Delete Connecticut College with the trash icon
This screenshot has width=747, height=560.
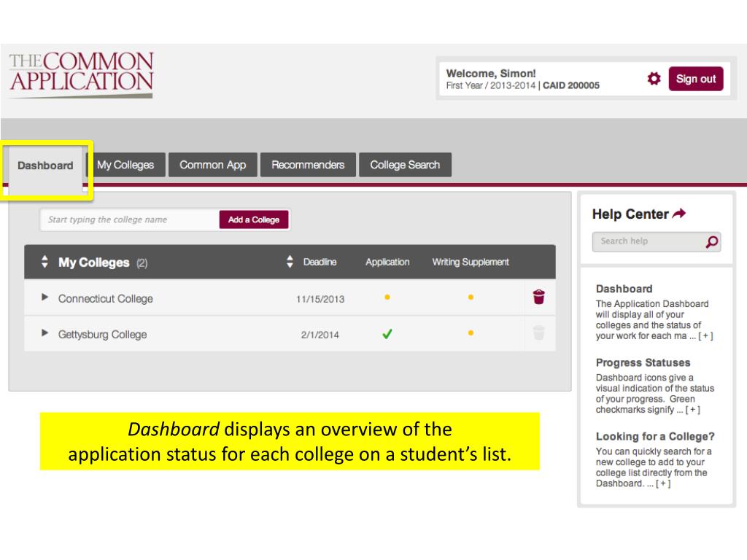[x=539, y=297]
